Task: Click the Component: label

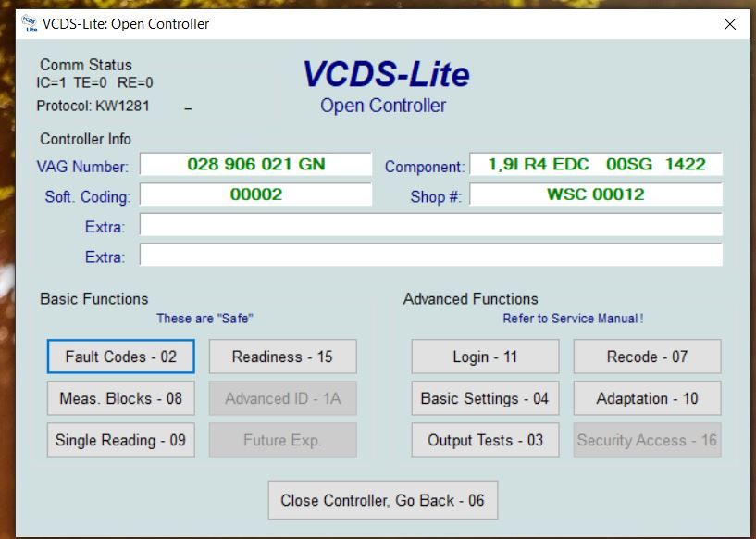Action: (x=425, y=167)
